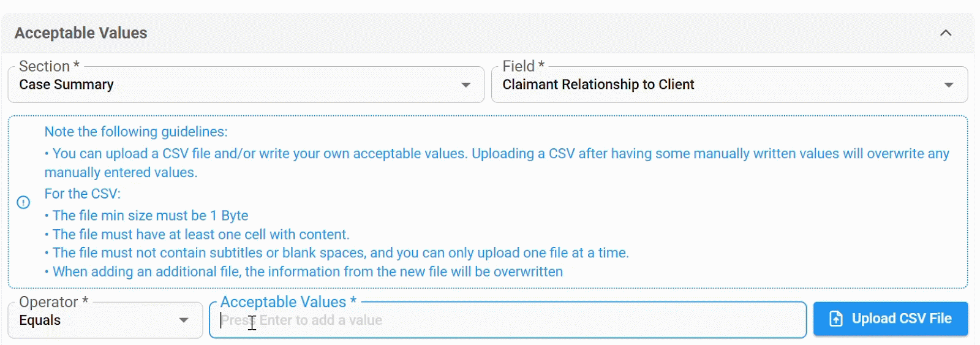Collapse the Acceptable Values panel chevron

click(946, 33)
